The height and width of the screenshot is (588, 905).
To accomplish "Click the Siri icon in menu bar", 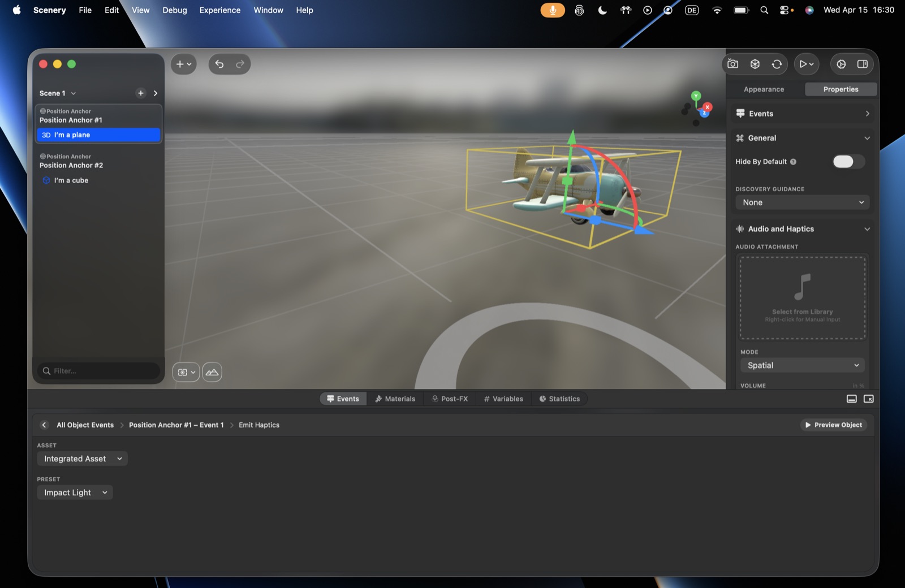I will point(809,10).
